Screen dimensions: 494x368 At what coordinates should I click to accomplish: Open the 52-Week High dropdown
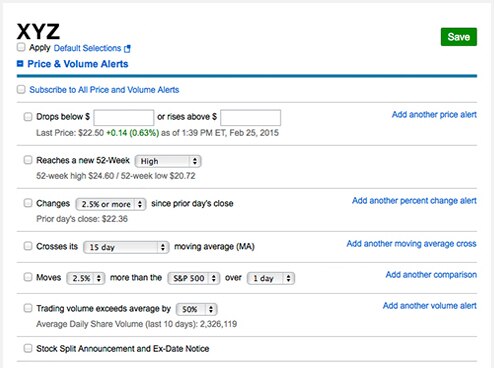point(168,161)
